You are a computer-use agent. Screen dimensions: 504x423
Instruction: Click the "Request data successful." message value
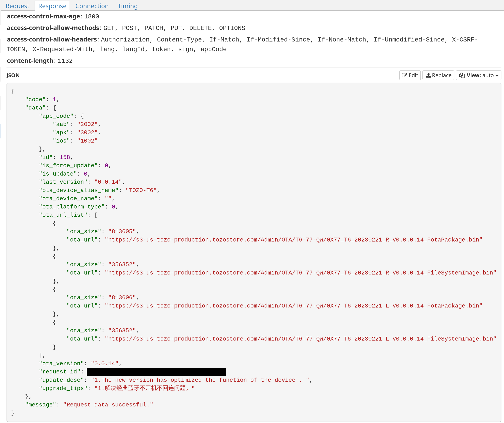[x=108, y=405]
